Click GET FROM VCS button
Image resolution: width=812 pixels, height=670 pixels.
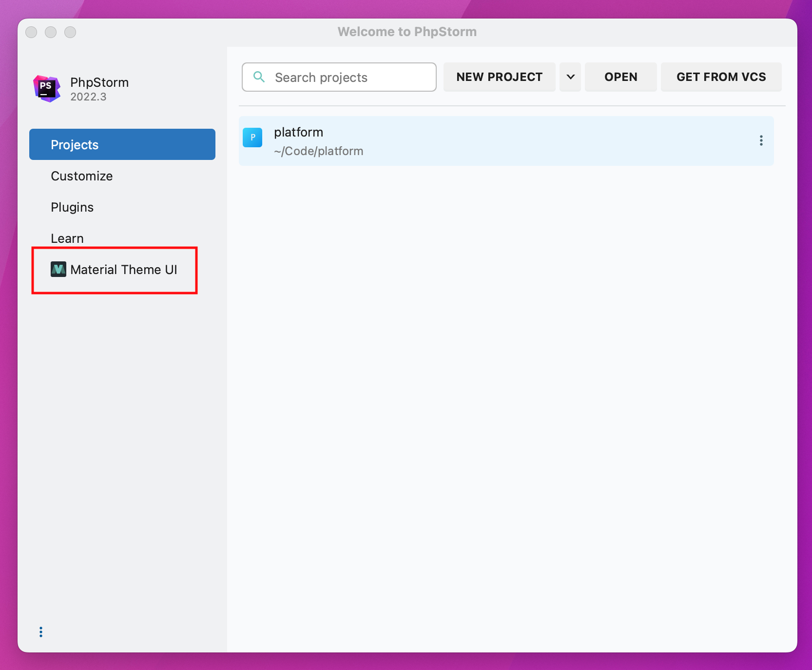tap(721, 77)
